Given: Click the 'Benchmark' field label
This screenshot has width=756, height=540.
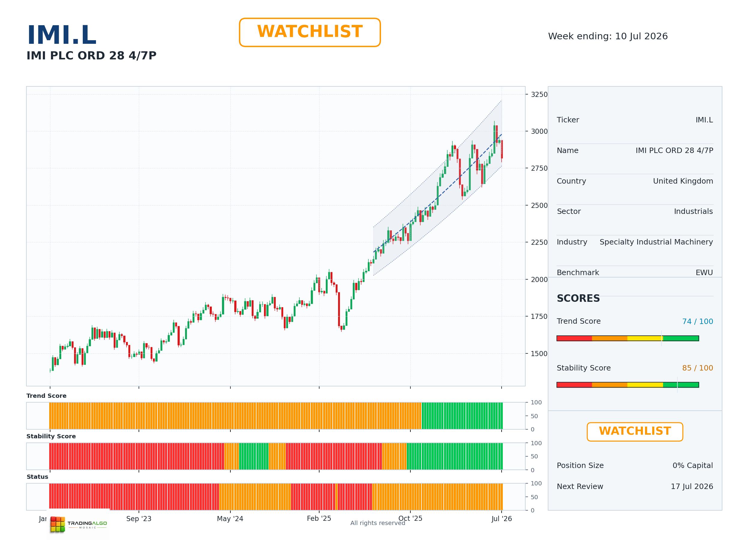Looking at the screenshot, I should [578, 273].
